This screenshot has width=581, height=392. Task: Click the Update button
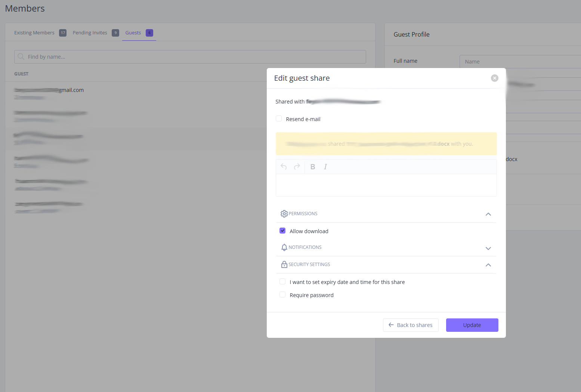(x=472, y=325)
